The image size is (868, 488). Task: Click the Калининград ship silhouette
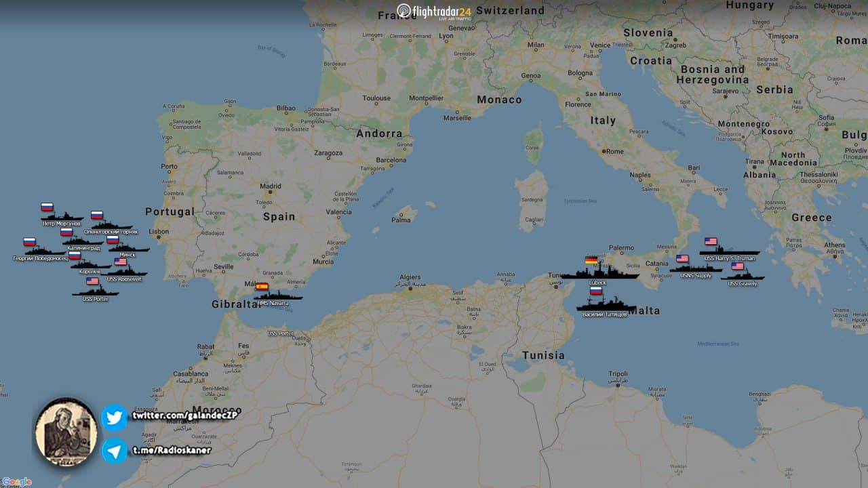83,241
